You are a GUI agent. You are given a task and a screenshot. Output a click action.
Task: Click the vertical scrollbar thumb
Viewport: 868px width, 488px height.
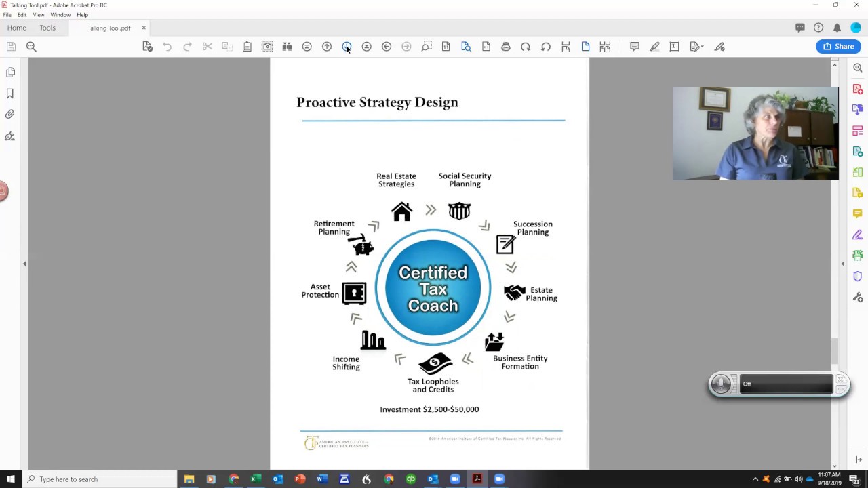(x=835, y=352)
